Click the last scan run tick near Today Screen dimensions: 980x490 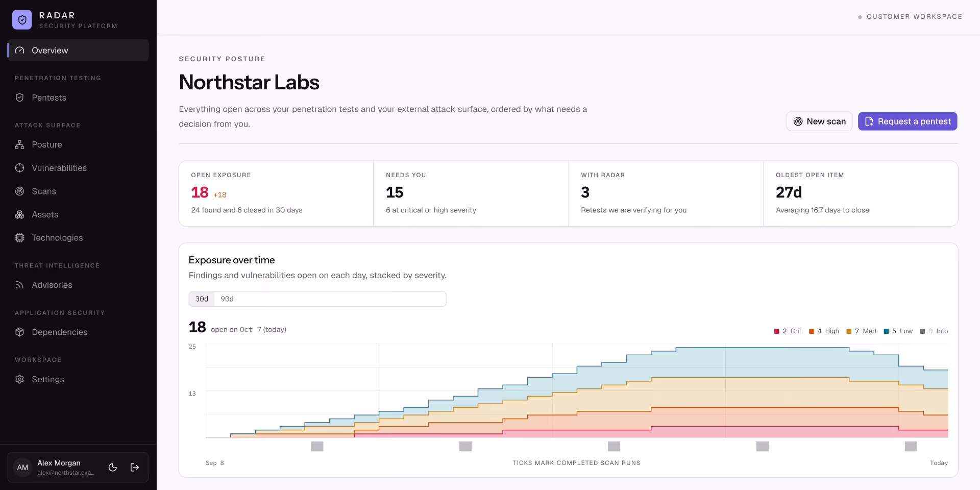pos(911,447)
